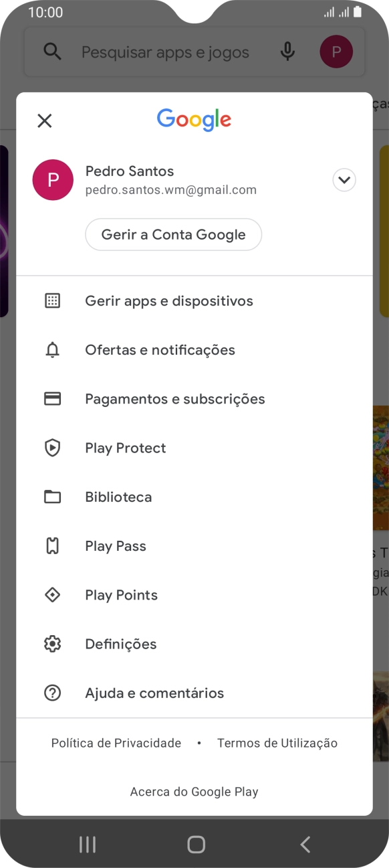Click the Play Pass ticket icon

pos(53,545)
